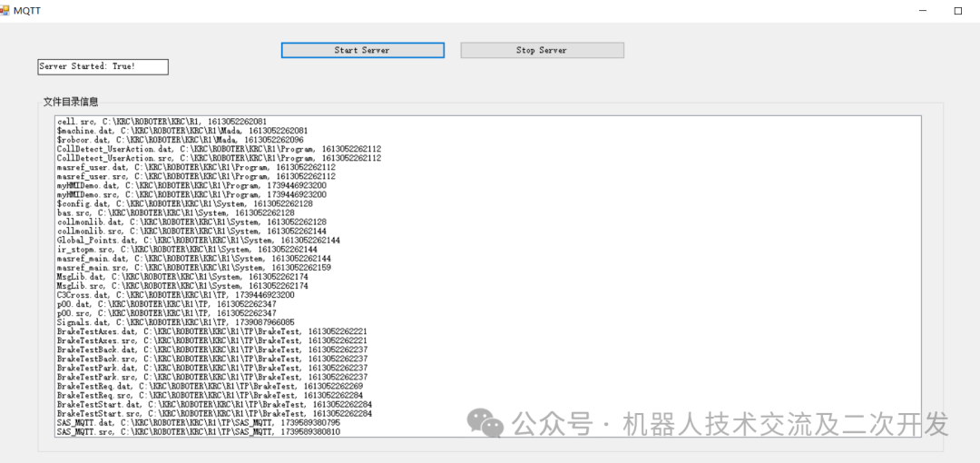Focus the Server Started status text field
Image resolution: width=980 pixels, height=463 pixels.
(x=103, y=67)
